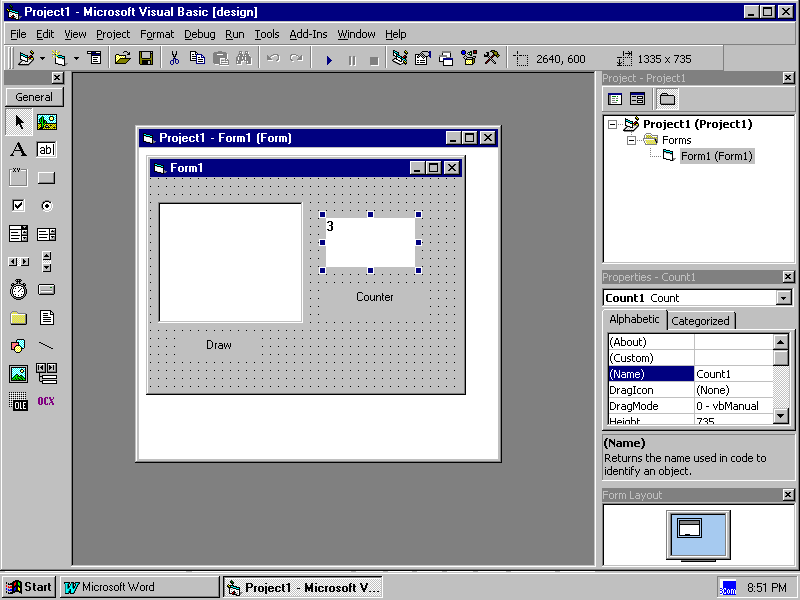Select Form1 (Form1) in the project tree
This screenshot has height=600, width=800.
coord(717,156)
